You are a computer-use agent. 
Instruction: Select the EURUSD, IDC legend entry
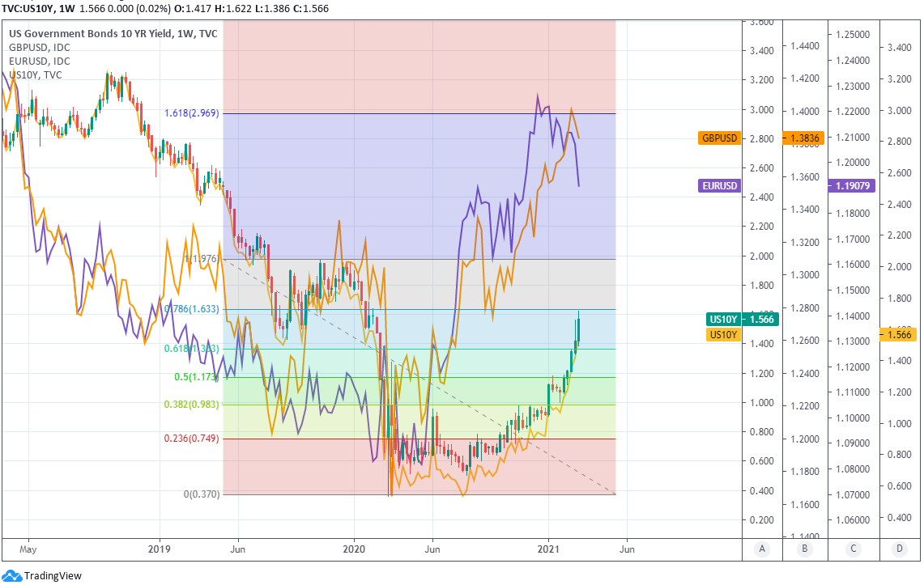[40, 61]
